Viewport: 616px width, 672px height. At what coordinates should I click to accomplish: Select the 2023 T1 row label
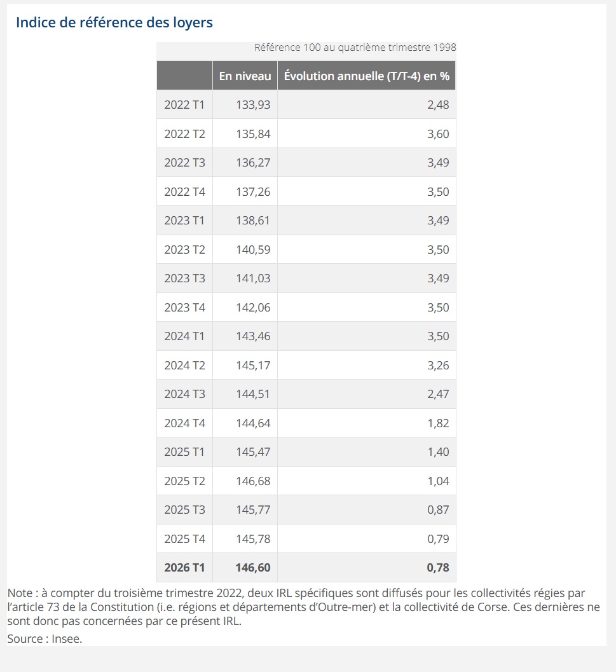coord(184,221)
